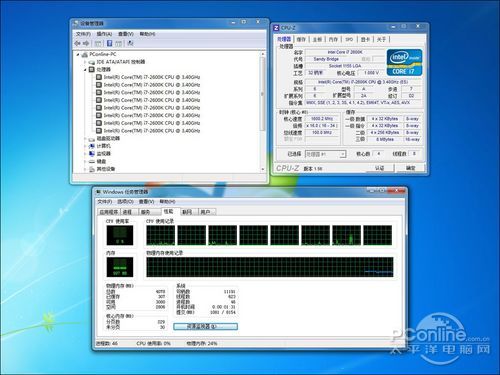This screenshot has width=500, height=375.
Task: Expand the 监视器 category
Action: [85, 154]
